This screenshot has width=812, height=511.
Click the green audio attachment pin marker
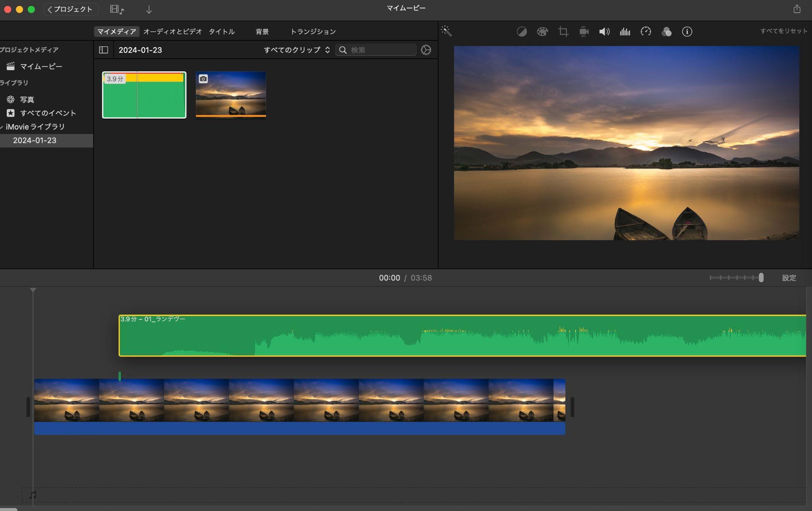pyautogui.click(x=120, y=376)
